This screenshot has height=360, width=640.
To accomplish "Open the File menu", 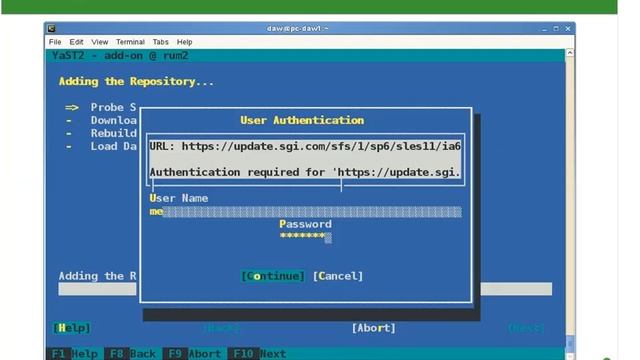I will (x=55, y=42).
